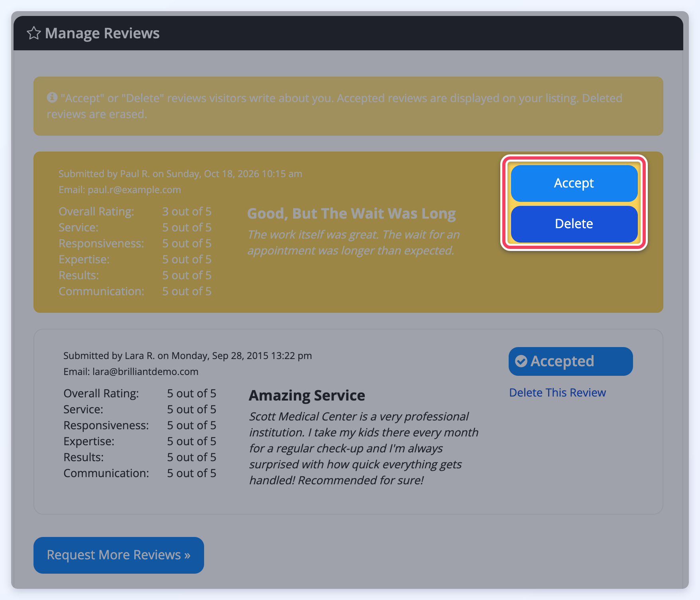Click the checkmark icon in the Accepted badge

coord(521,361)
